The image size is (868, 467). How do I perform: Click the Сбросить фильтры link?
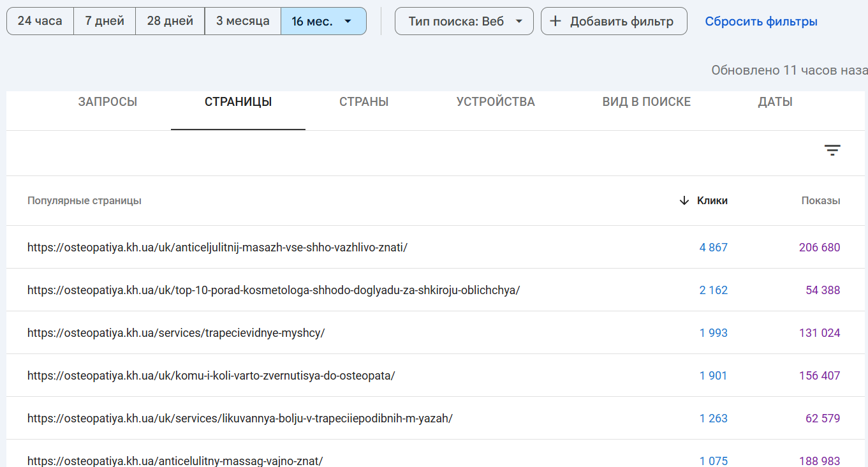coord(761,22)
